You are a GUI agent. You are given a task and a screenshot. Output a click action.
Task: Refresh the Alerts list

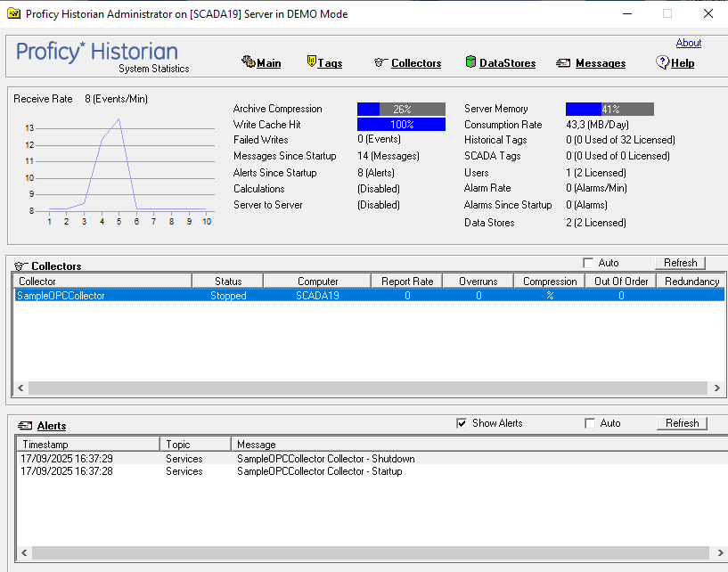(x=682, y=423)
